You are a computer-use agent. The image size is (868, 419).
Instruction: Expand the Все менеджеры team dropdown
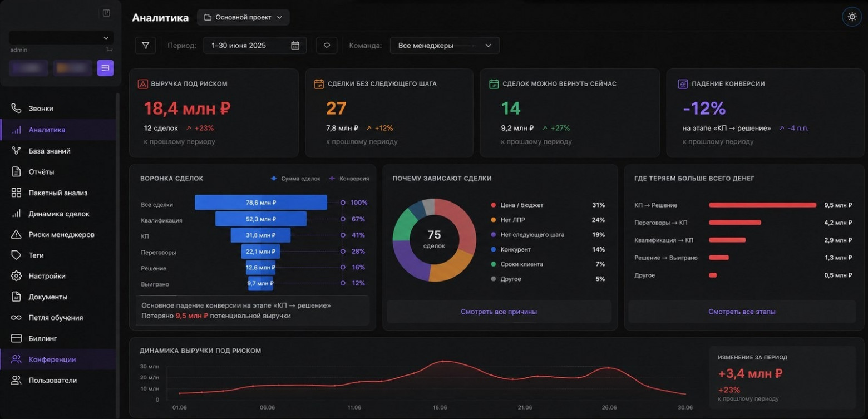(x=445, y=46)
